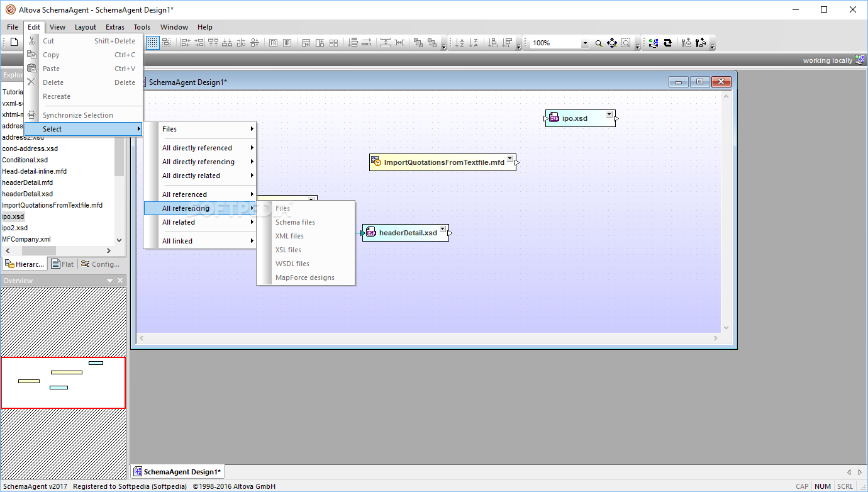Expand the ImportQuotationsFromTextfile.mfd box arrow

click(510, 159)
